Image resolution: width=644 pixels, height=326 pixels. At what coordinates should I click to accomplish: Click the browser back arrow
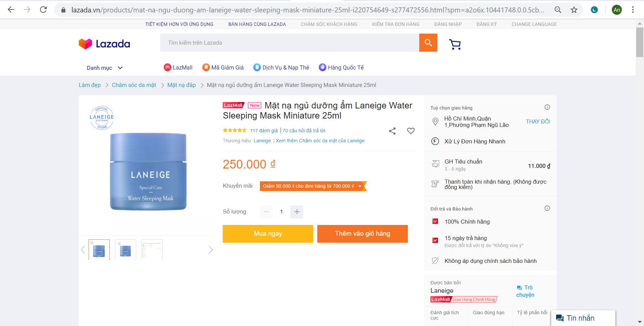[x=11, y=10]
